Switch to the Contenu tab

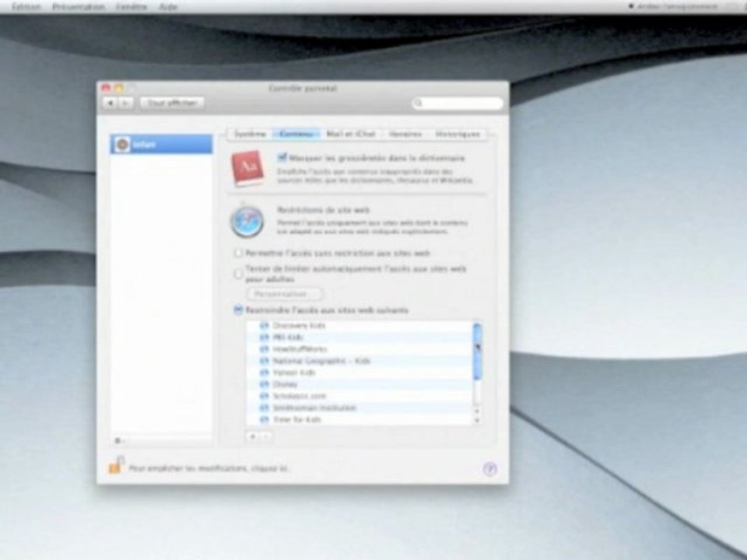pos(296,135)
